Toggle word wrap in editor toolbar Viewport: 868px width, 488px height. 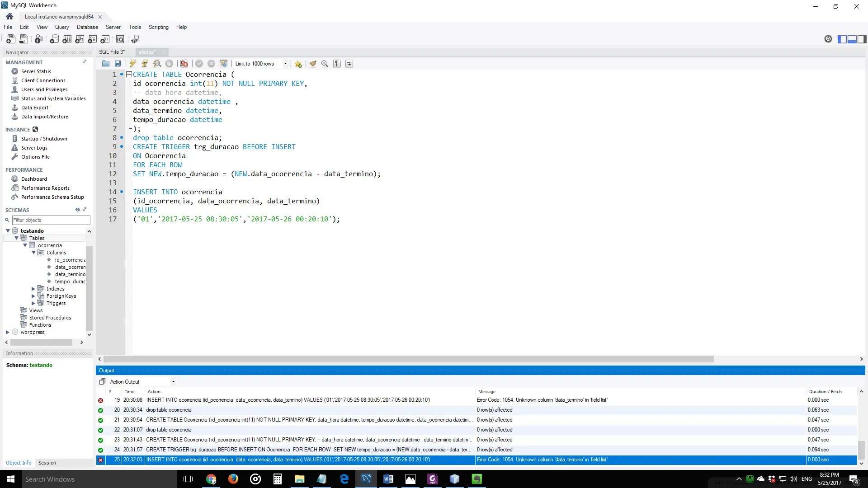(x=349, y=64)
